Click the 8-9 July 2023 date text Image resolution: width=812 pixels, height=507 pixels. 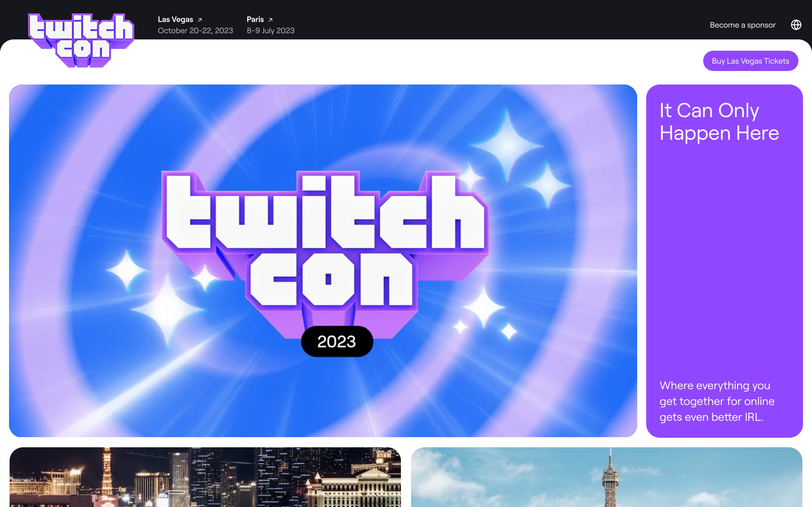click(x=270, y=30)
